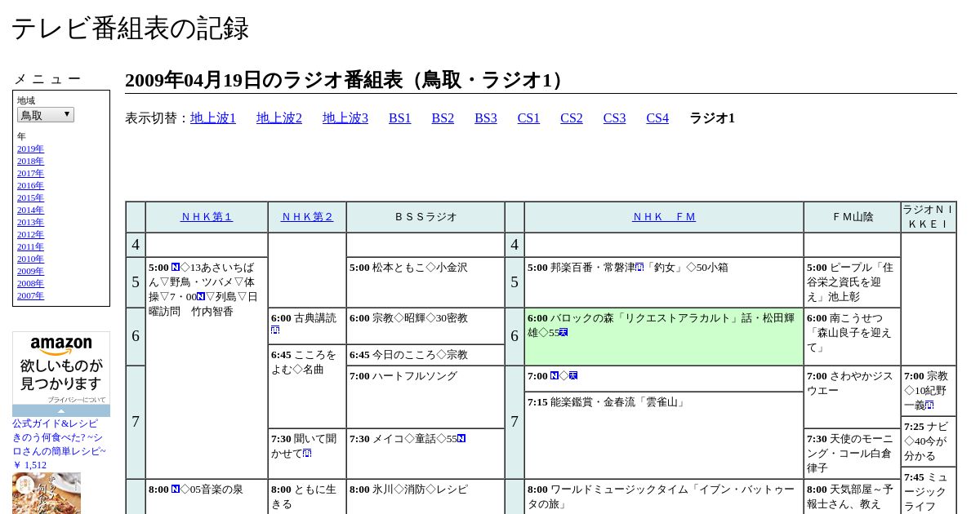Go to the 2015年 listings
The image size is (980, 514).
[x=30, y=197]
